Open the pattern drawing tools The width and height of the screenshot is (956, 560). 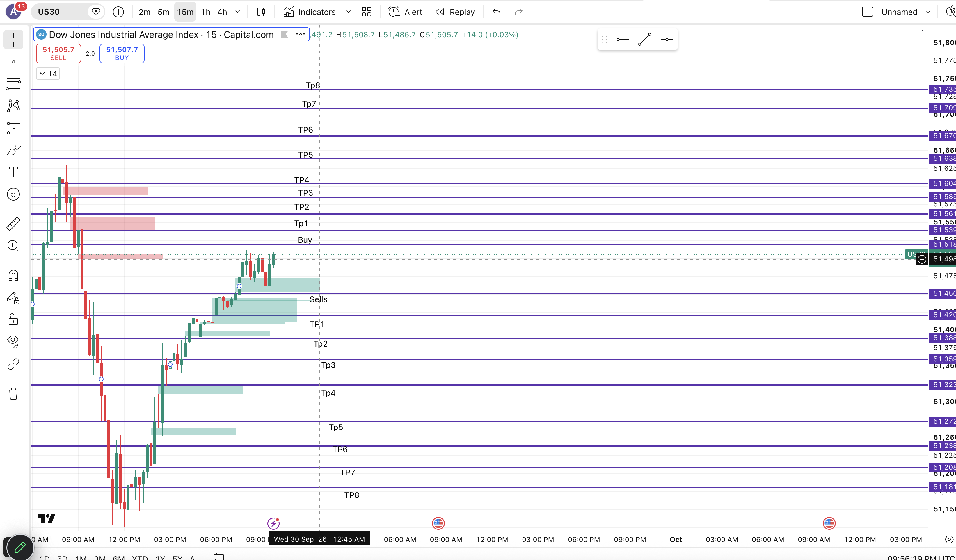pos(13,106)
